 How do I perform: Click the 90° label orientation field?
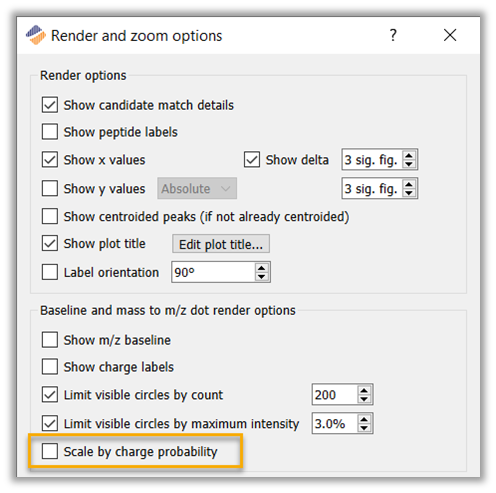click(213, 272)
